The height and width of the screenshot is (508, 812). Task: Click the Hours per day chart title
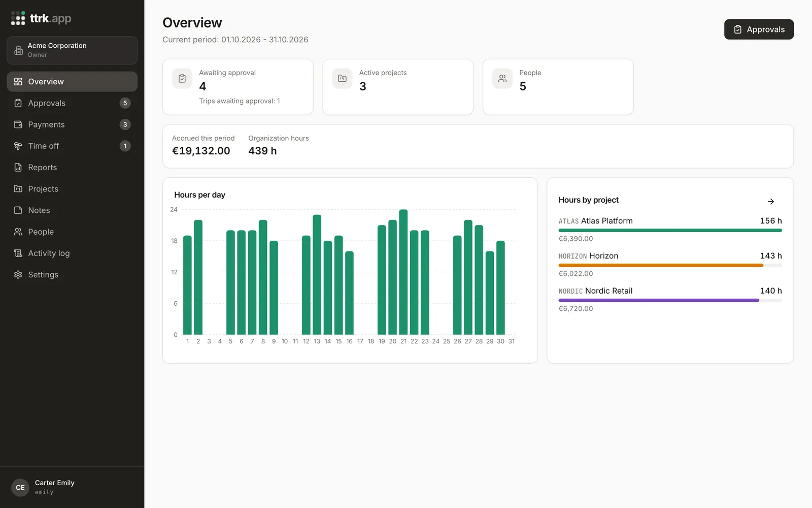pos(199,195)
